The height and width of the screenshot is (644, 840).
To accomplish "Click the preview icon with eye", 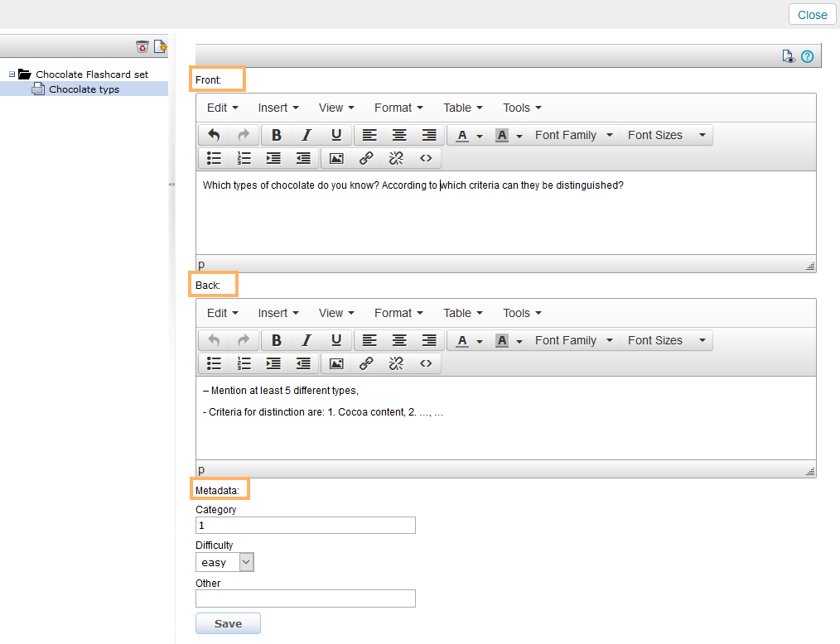I will pyautogui.click(x=789, y=56).
